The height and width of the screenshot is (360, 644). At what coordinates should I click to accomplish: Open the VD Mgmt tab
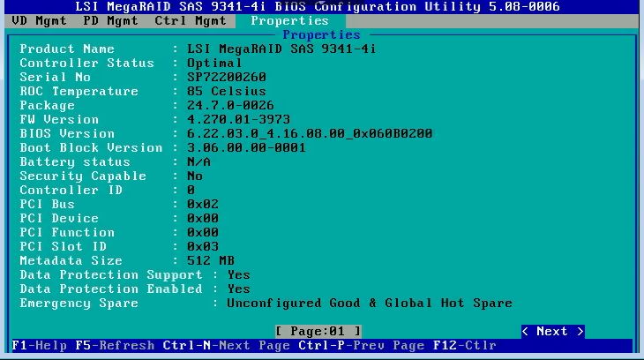click(x=39, y=20)
